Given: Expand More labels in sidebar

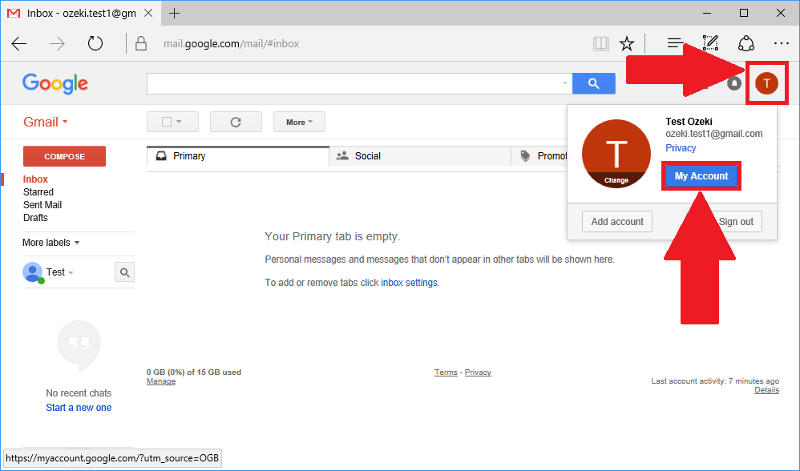Looking at the screenshot, I should 50,242.
